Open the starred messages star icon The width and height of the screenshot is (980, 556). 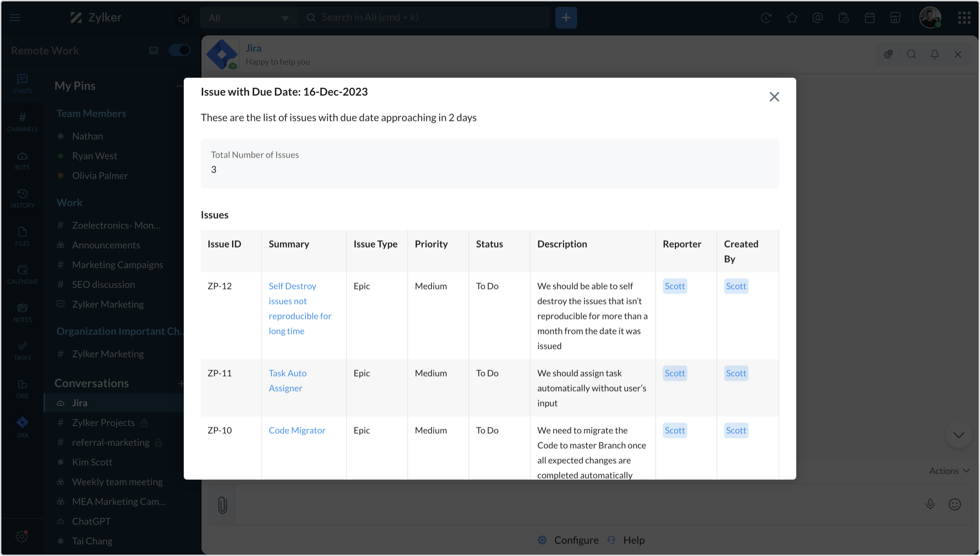click(x=792, y=18)
